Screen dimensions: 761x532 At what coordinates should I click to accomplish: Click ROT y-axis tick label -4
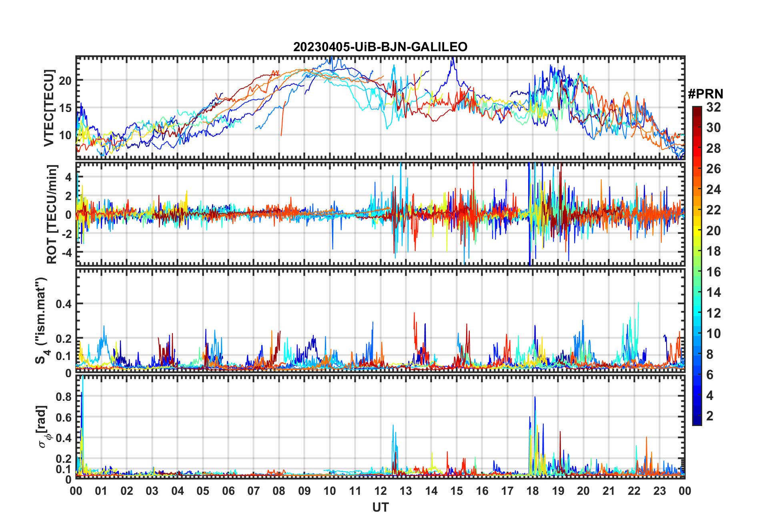click(66, 253)
